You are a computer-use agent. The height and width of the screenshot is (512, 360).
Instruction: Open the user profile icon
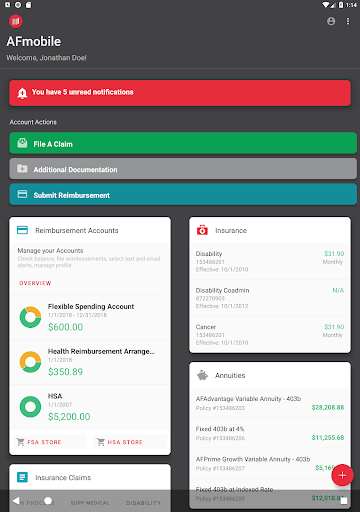pyautogui.click(x=331, y=21)
